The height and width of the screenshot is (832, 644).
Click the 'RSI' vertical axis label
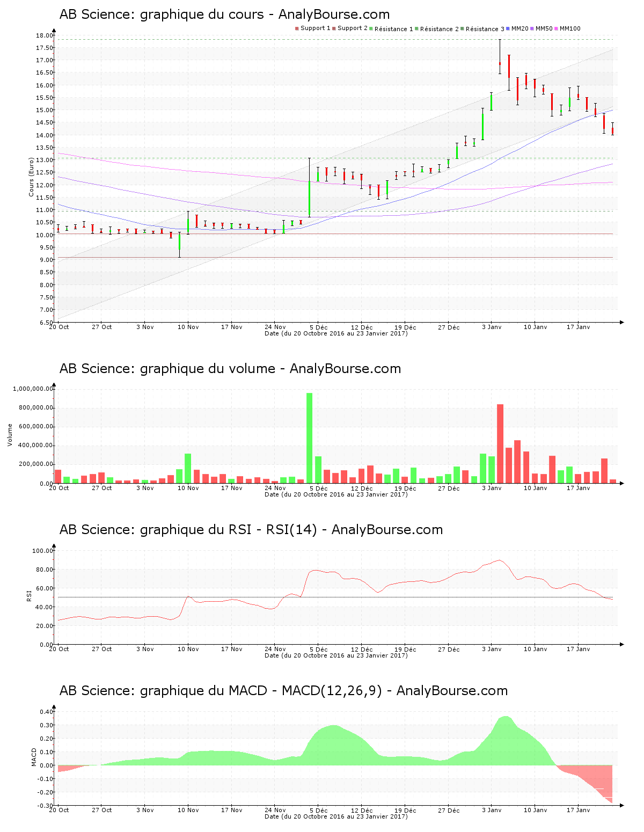pos(29,595)
